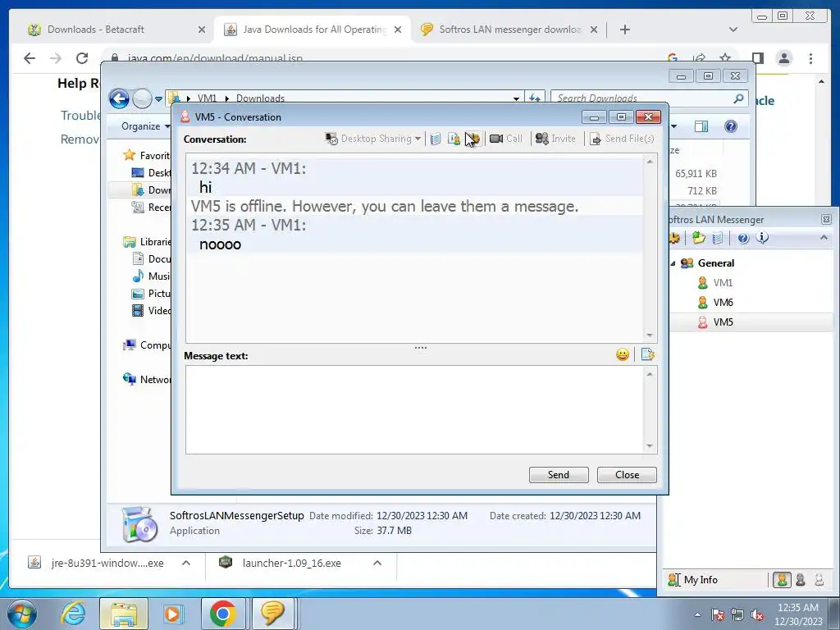Open the emoticon smiley picker
Screen dimensions: 840x630
(x=623, y=354)
